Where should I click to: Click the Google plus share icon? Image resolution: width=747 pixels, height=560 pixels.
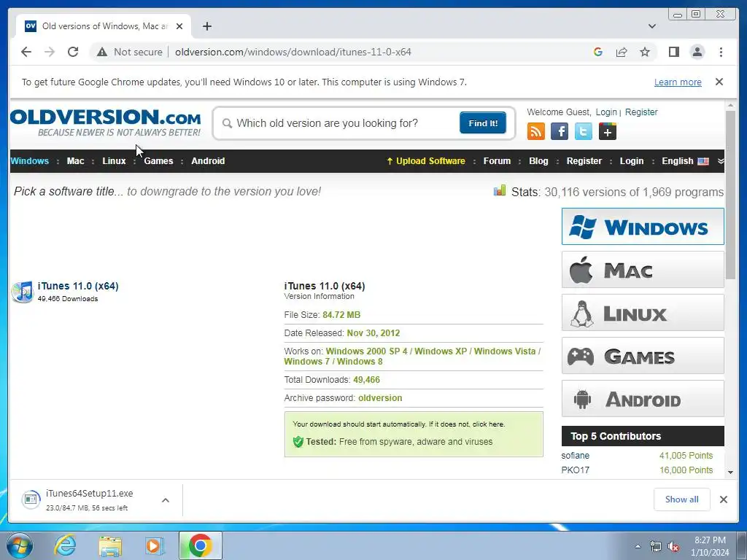pyautogui.click(x=608, y=131)
